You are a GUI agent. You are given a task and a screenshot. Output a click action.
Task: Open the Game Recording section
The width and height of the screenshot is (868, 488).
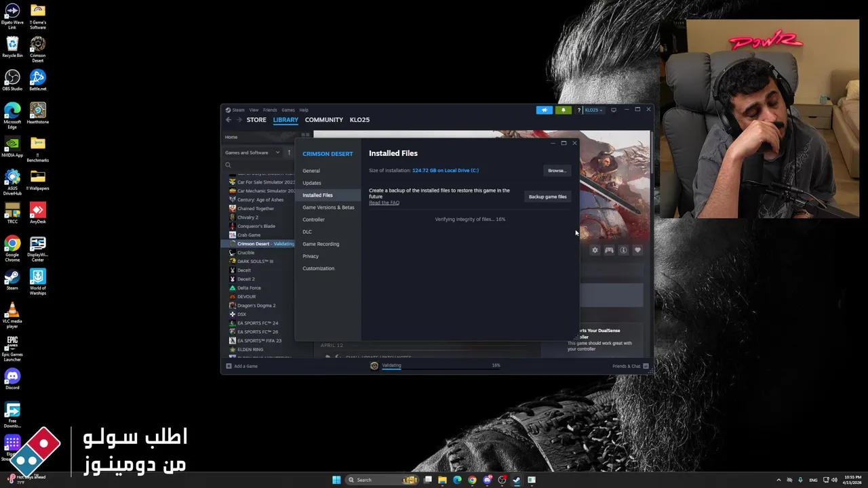tap(321, 244)
